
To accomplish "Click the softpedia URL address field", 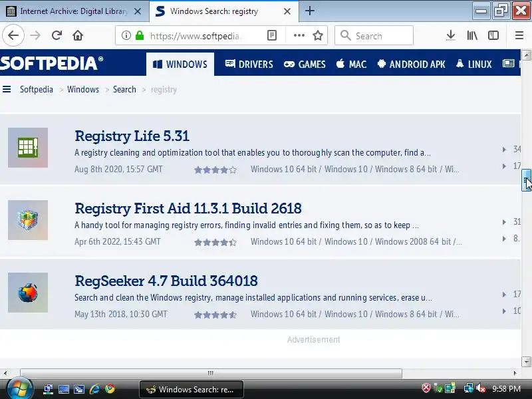I will click(x=195, y=36).
